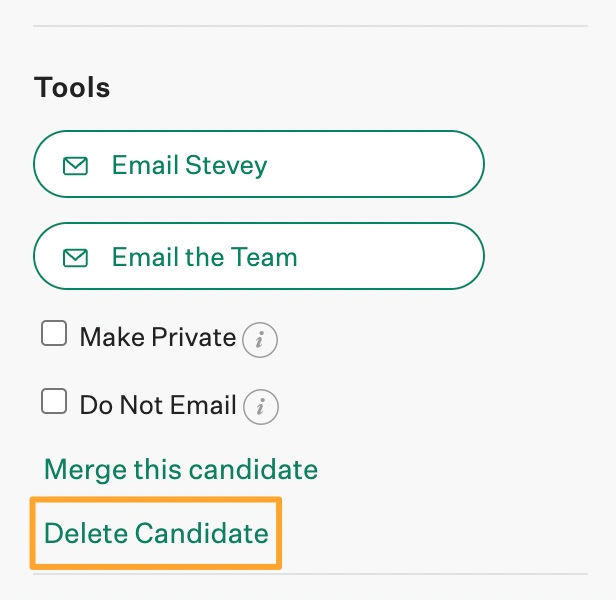The image size is (616, 600).
Task: Click the Make Private label text
Action: [158, 337]
